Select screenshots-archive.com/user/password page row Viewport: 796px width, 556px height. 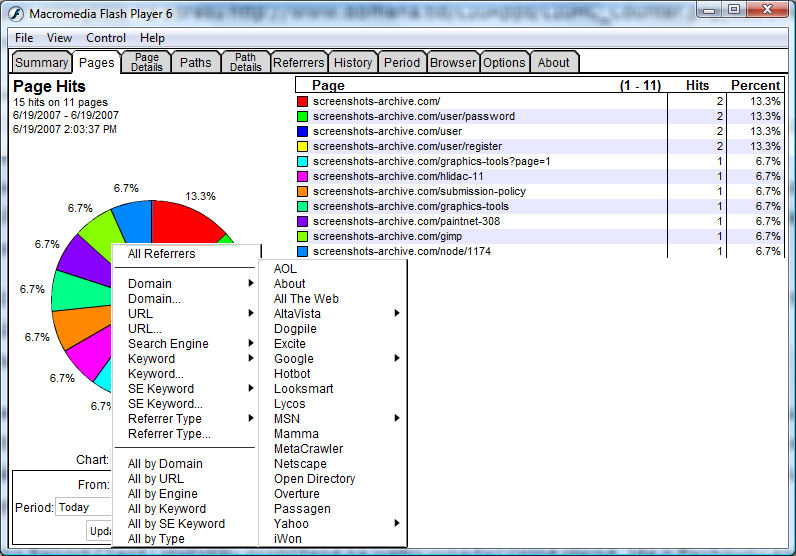click(x=540, y=116)
